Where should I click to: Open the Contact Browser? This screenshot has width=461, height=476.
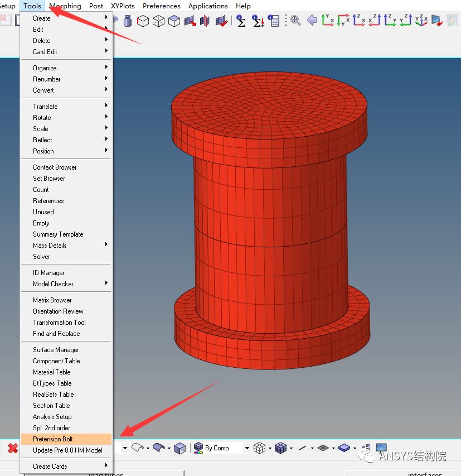[x=54, y=167]
